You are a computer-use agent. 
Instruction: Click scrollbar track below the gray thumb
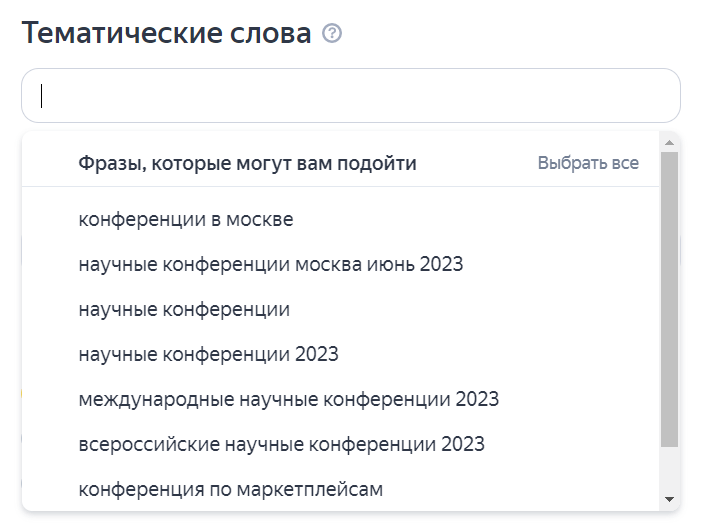coord(669,468)
